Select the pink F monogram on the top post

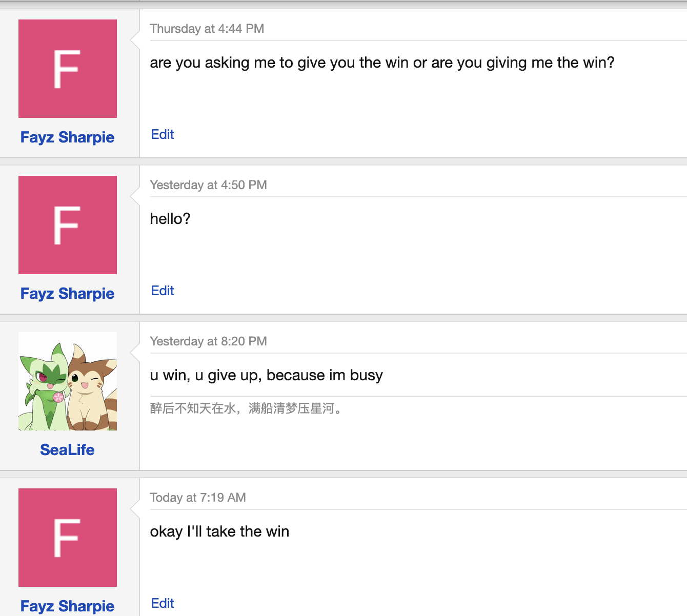coord(67,68)
